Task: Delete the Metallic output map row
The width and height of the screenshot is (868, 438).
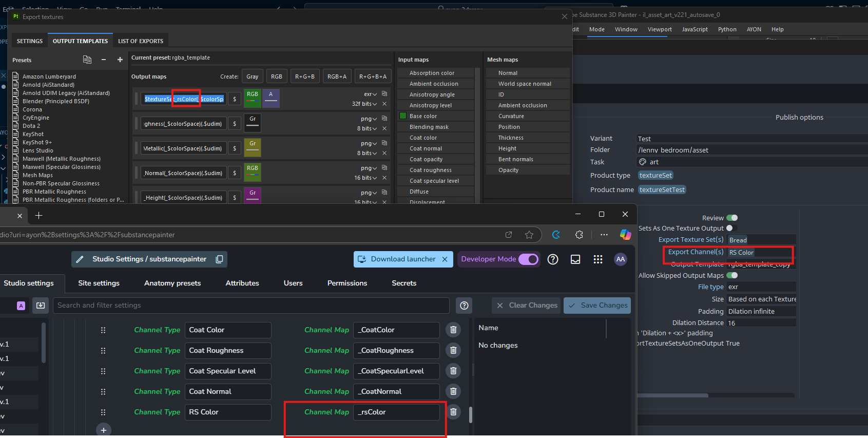Action: (384, 153)
